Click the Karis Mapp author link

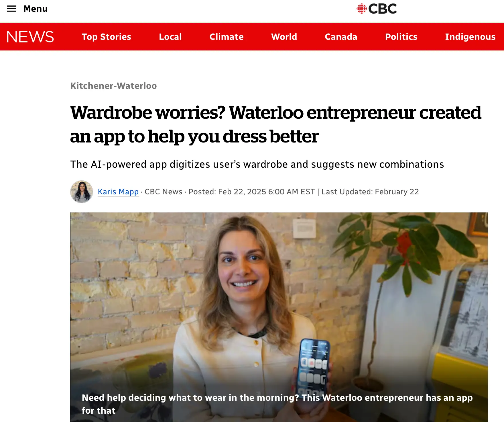coord(118,192)
